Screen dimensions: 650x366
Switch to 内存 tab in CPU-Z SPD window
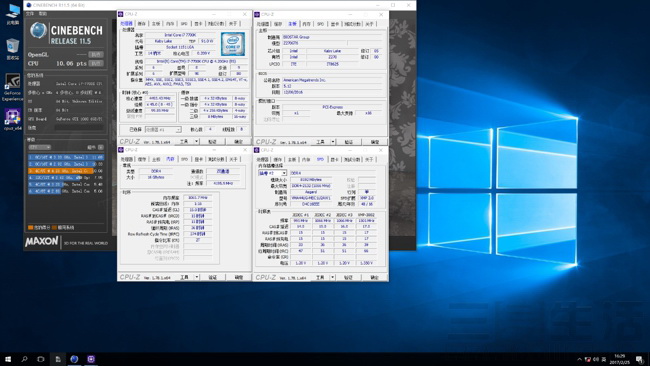306,160
